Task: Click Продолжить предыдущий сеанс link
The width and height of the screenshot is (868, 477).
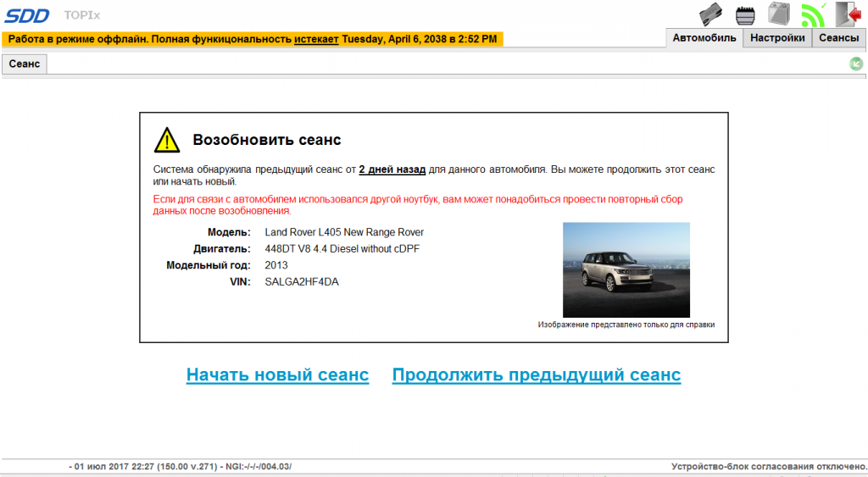Action: pyautogui.click(x=537, y=374)
